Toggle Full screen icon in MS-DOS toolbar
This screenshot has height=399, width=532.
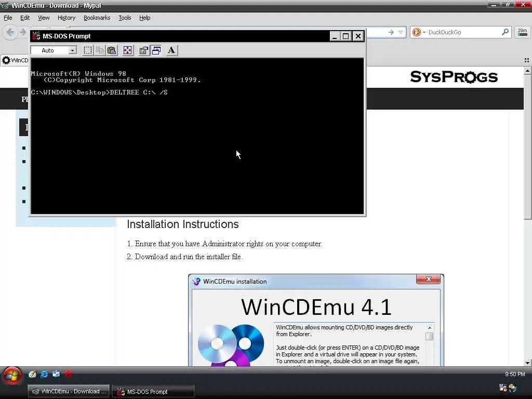click(128, 50)
